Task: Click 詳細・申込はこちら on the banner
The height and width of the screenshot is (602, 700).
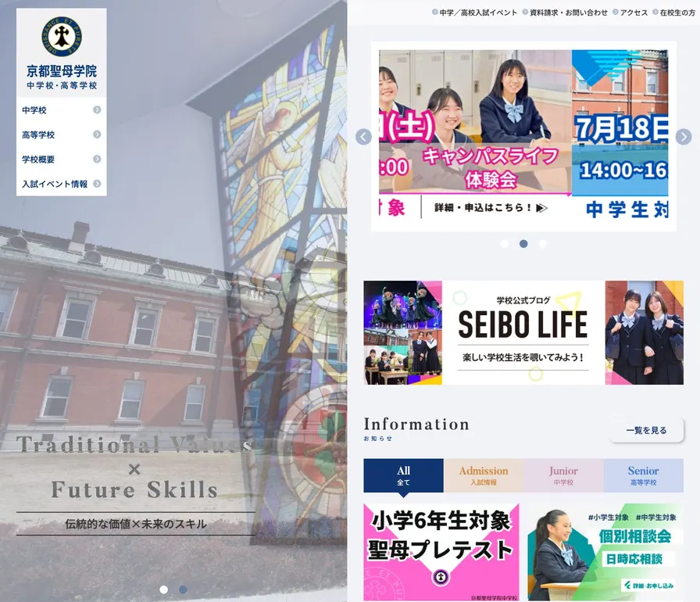Action: pos(491,208)
